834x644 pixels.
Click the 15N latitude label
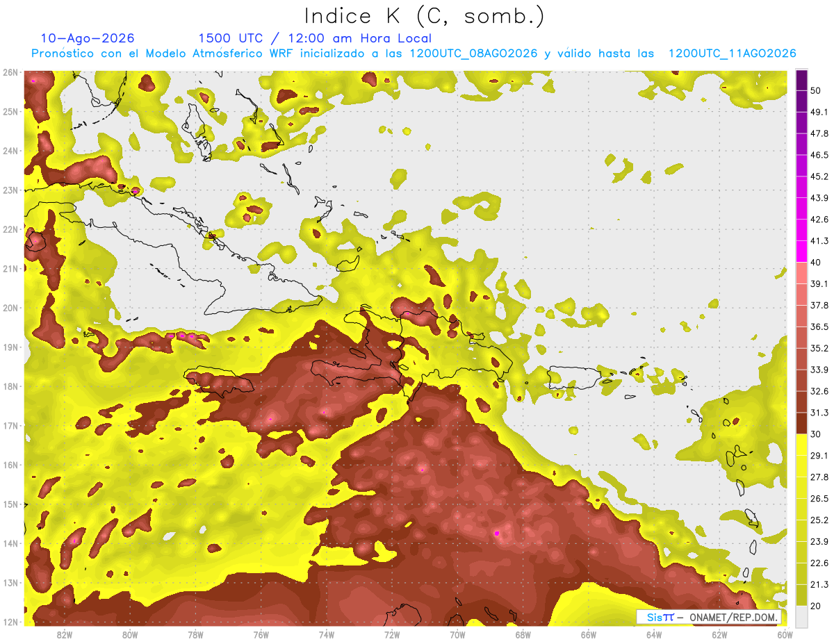(x=10, y=504)
